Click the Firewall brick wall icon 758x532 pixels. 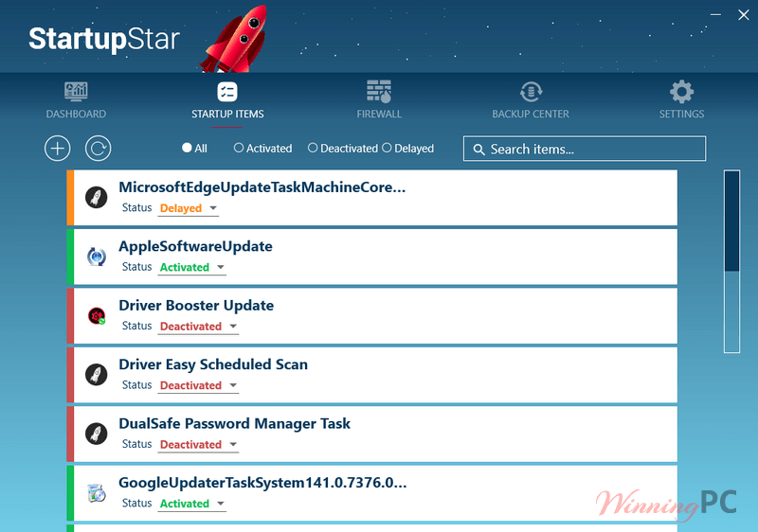379,91
